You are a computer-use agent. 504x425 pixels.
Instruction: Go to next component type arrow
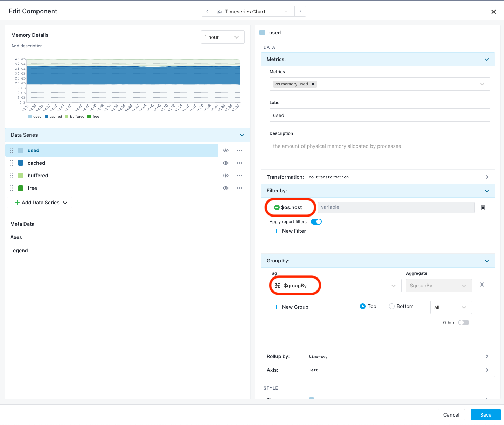(300, 11)
